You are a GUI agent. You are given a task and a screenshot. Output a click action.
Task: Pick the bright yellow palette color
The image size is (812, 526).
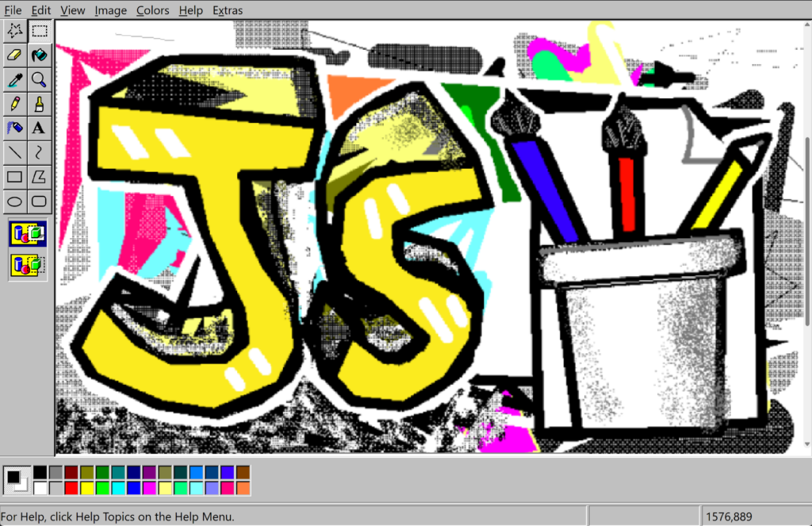87,488
